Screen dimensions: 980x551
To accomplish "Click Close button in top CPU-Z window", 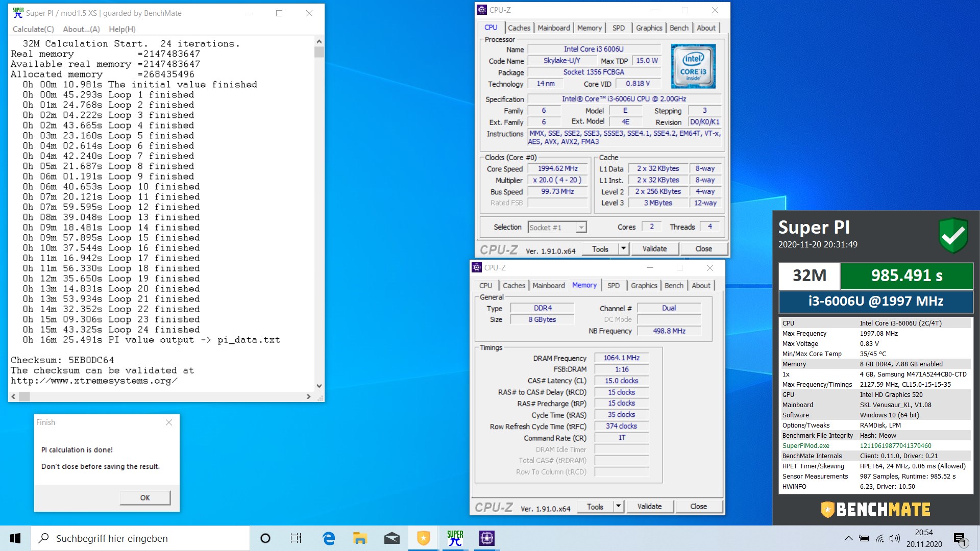I will (703, 249).
